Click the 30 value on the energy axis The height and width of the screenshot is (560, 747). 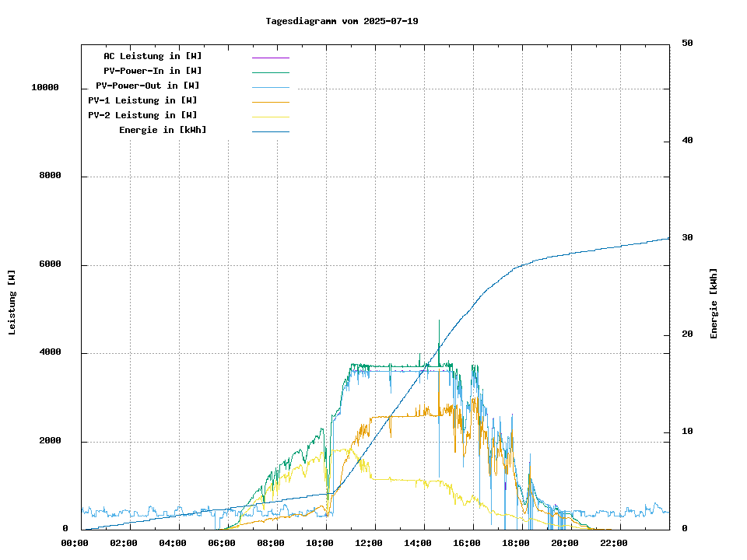point(687,237)
